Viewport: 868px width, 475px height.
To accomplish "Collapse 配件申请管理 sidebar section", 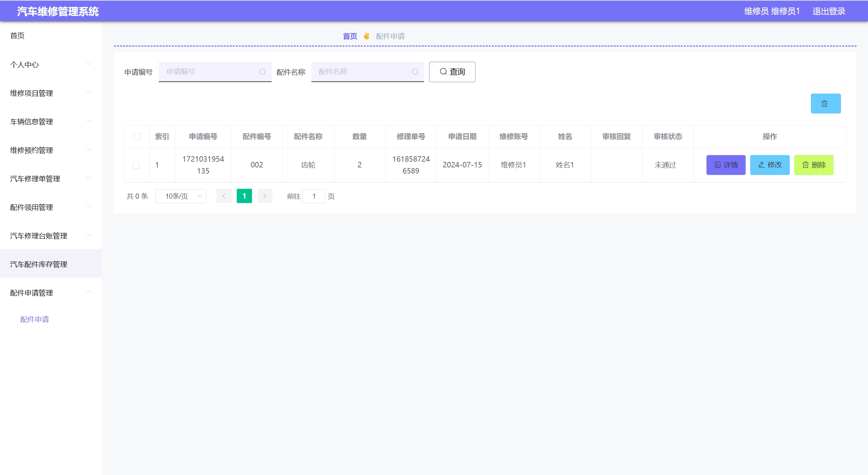I will pos(51,293).
